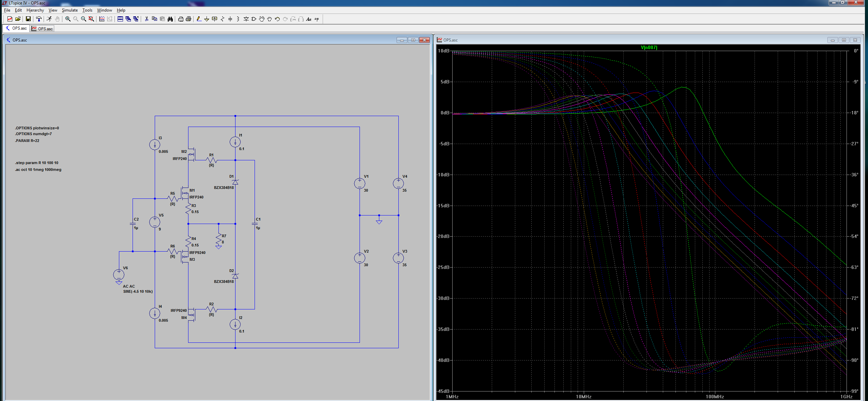Screen dimensions: 868x401
Task: Click the Label Net toolbar icon
Action: click(x=214, y=19)
